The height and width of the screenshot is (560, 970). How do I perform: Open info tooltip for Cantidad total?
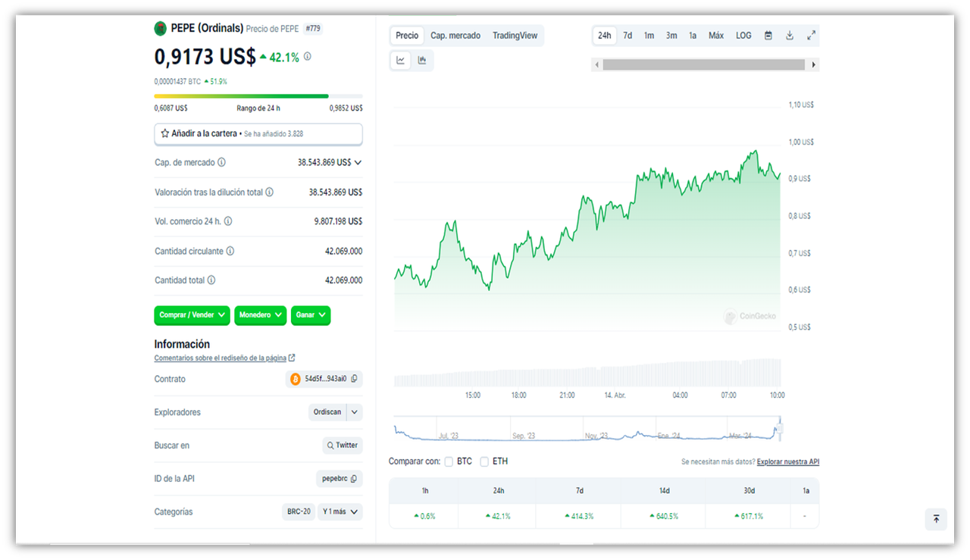[x=211, y=280]
